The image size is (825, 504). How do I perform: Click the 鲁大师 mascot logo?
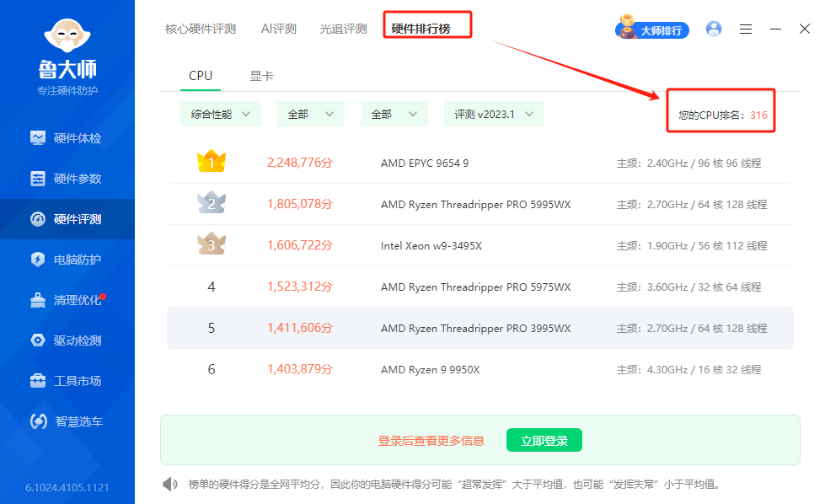[x=67, y=35]
